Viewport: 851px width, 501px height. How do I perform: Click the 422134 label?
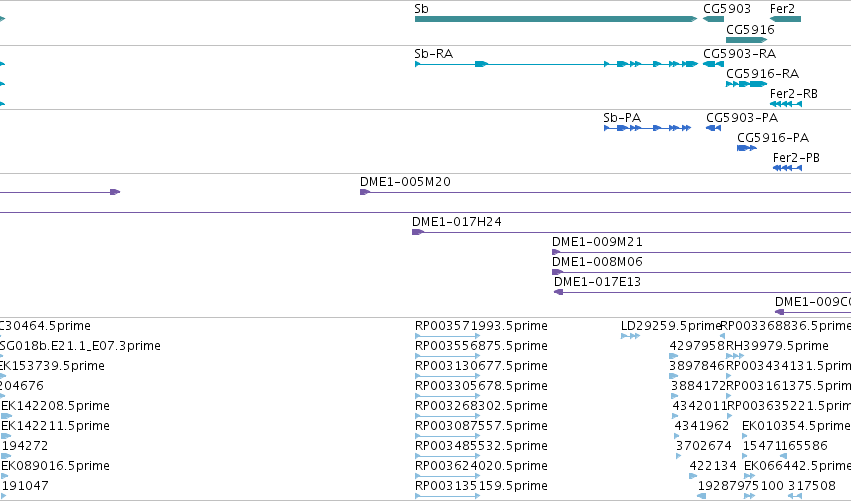tap(713, 466)
